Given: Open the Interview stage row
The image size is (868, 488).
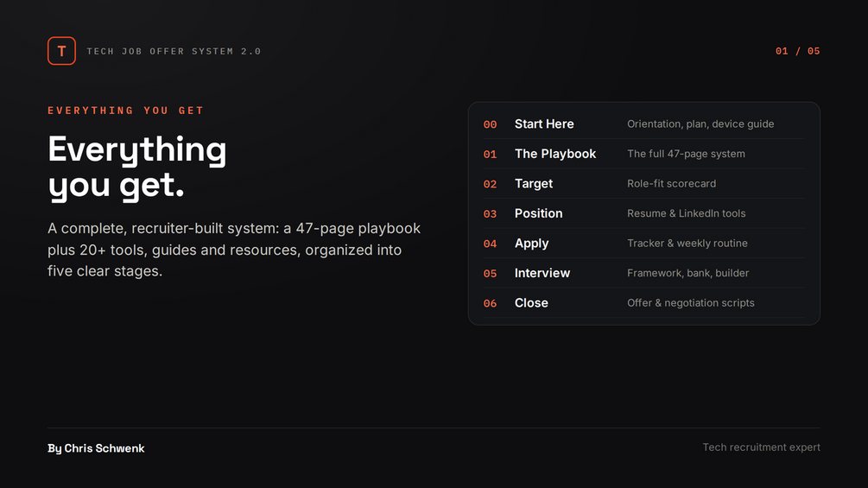Looking at the screenshot, I should [643, 273].
